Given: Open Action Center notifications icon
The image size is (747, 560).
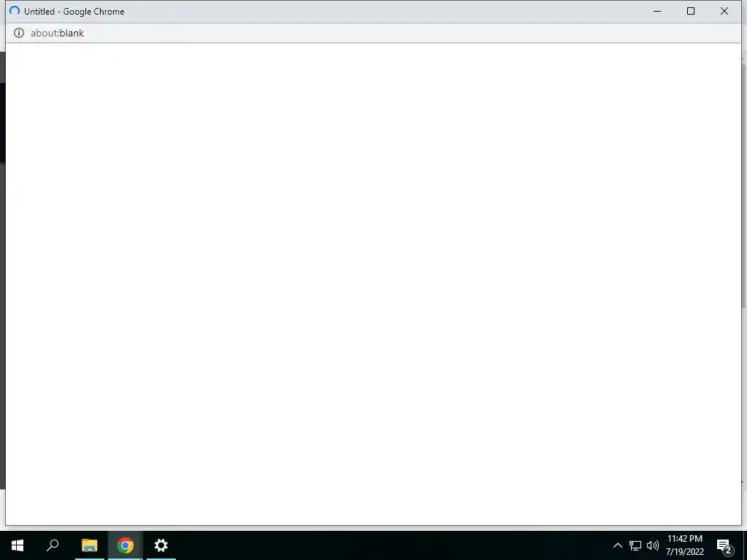Looking at the screenshot, I should (x=724, y=545).
